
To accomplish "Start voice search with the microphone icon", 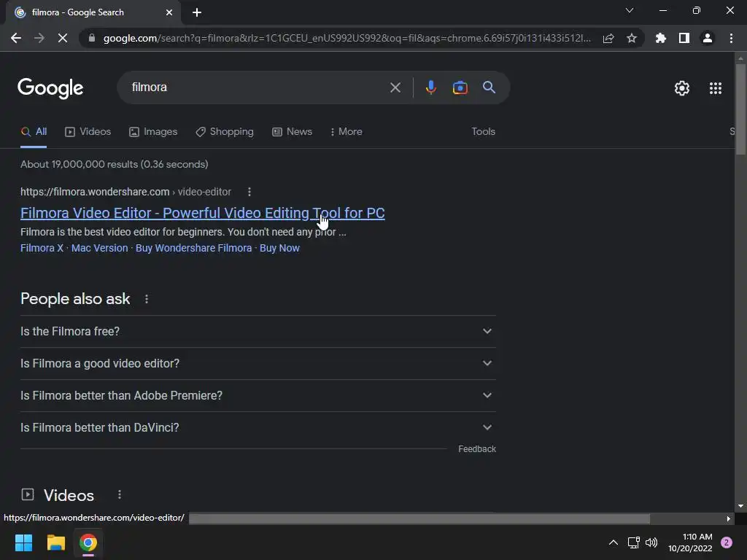I will coord(430,87).
